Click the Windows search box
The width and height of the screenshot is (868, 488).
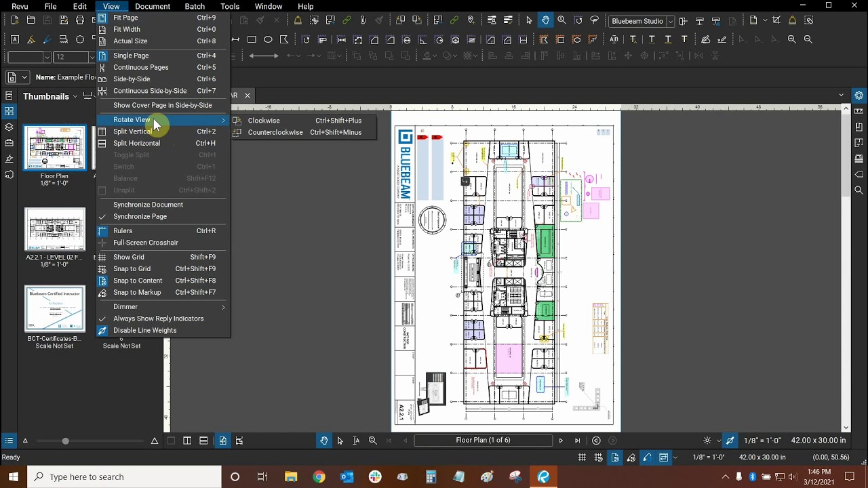click(125, 476)
